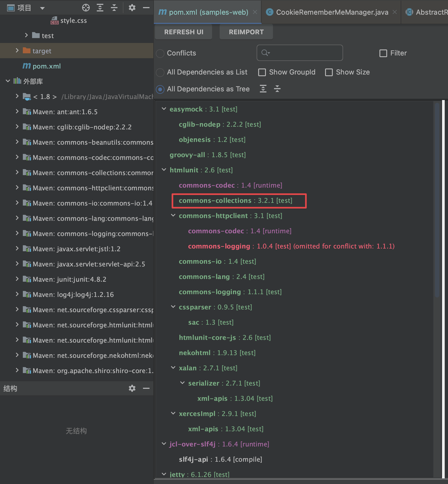Select commons-collections : 3.2.1 [test] row

(x=236, y=201)
